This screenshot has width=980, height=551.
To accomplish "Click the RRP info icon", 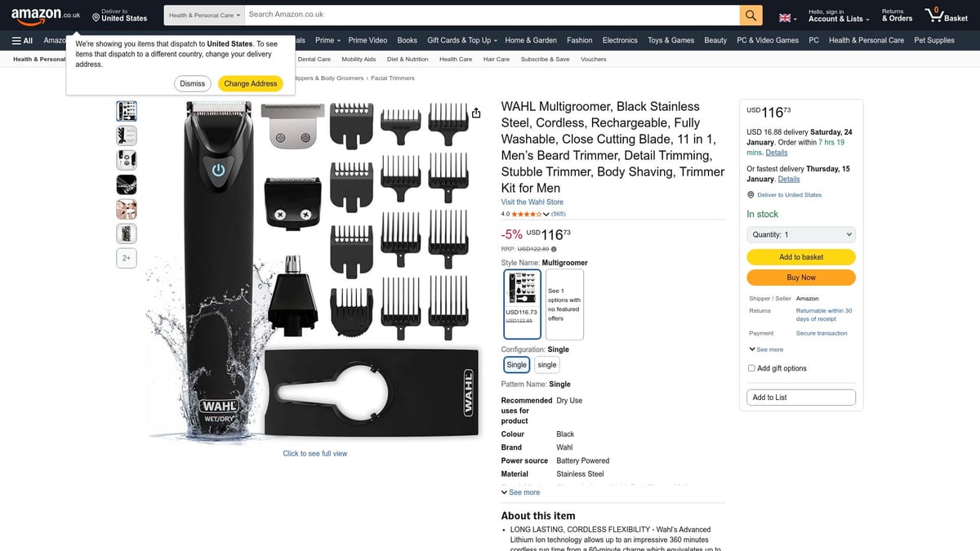I will [554, 249].
